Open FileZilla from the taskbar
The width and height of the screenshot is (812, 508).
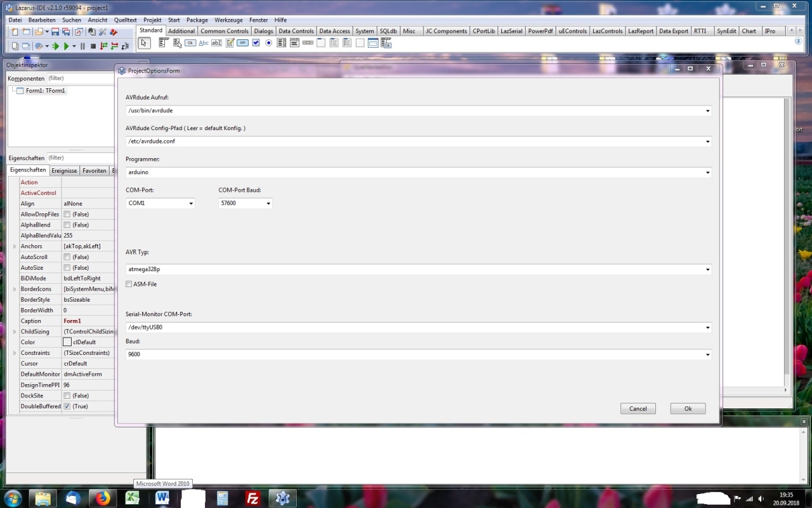tap(252, 498)
